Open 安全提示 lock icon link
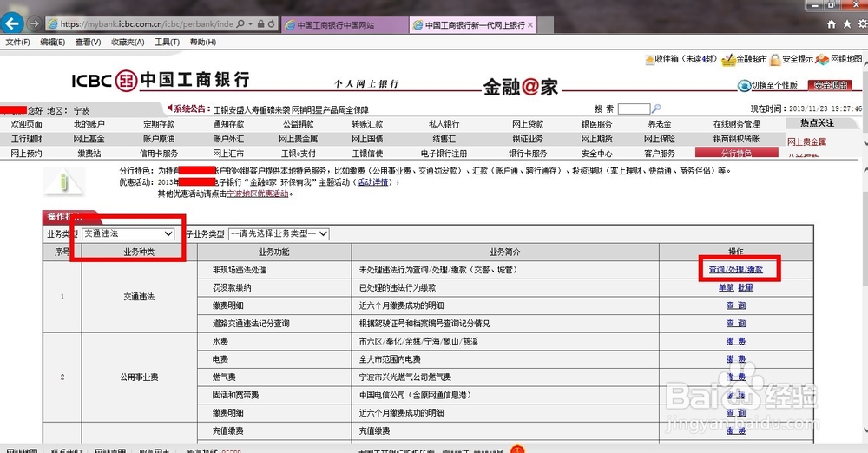 792,59
